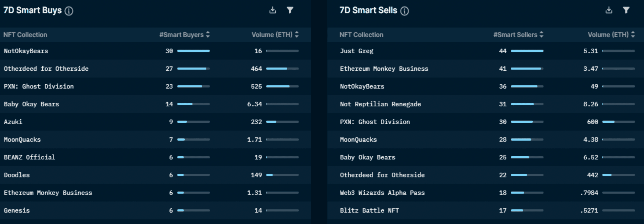
Task: Click smart buyers count 27
Action: (x=169, y=69)
